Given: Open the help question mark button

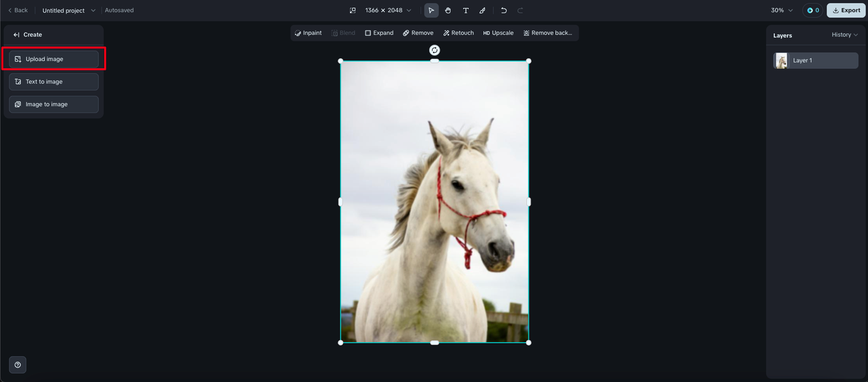Looking at the screenshot, I should click(18, 364).
